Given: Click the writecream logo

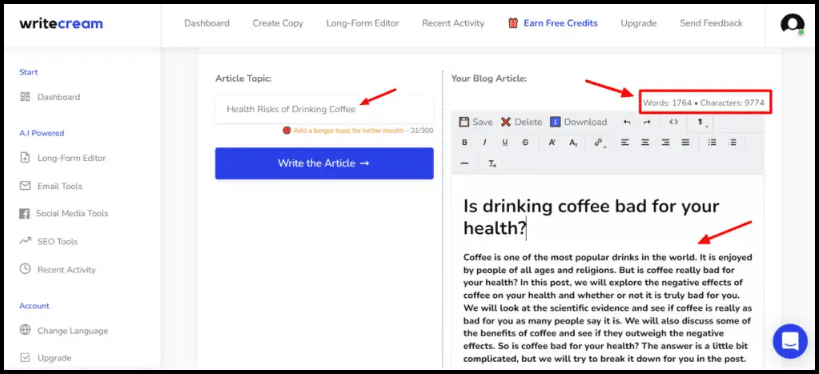Looking at the screenshot, I should pos(61,24).
